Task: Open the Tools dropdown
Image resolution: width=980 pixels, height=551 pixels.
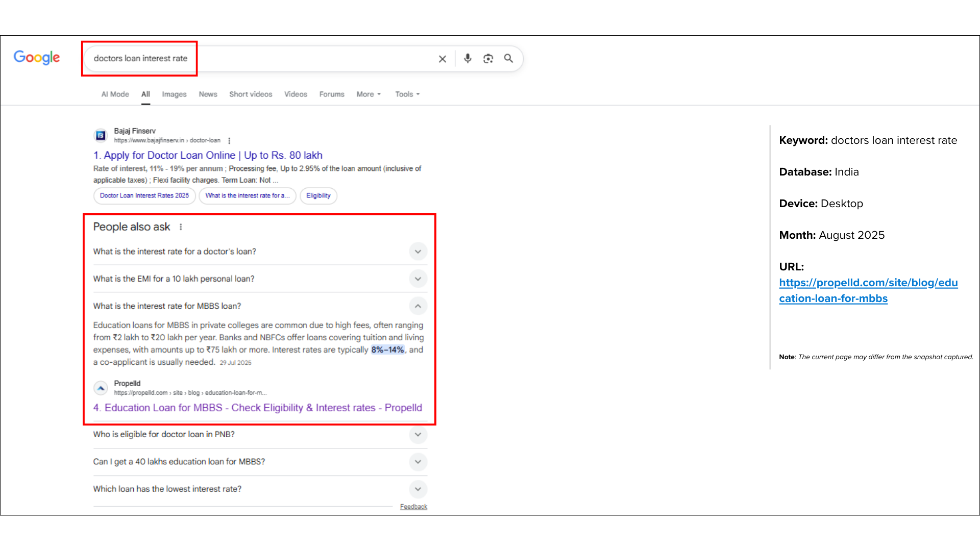Action: click(407, 94)
